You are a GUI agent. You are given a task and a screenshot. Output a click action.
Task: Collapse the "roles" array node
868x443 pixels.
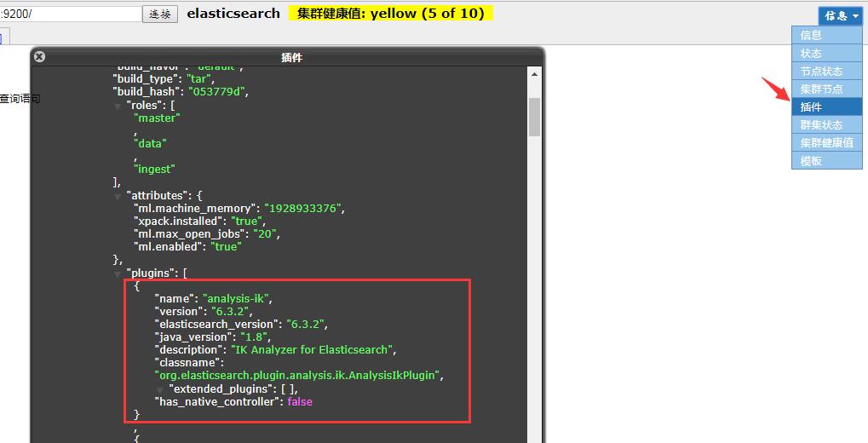click(x=118, y=106)
